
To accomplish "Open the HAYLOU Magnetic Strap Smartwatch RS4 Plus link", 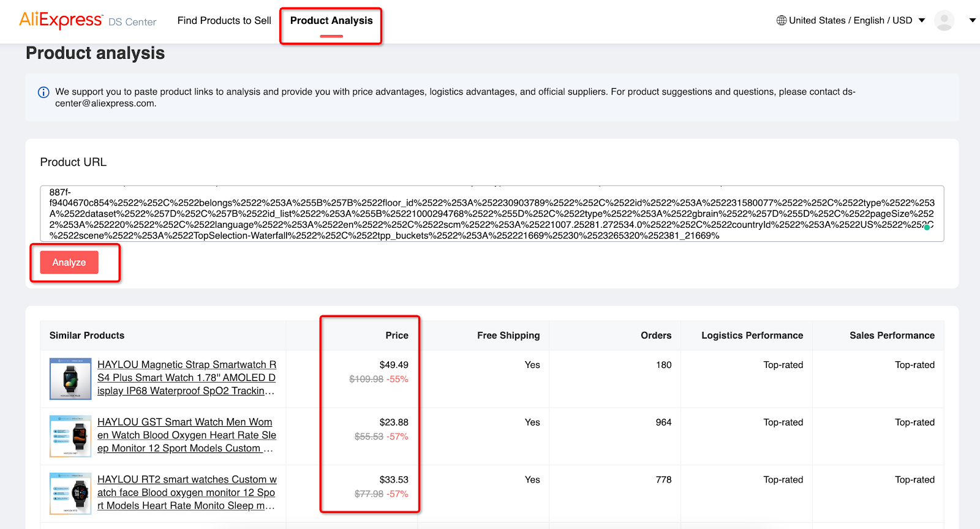I will [187, 378].
